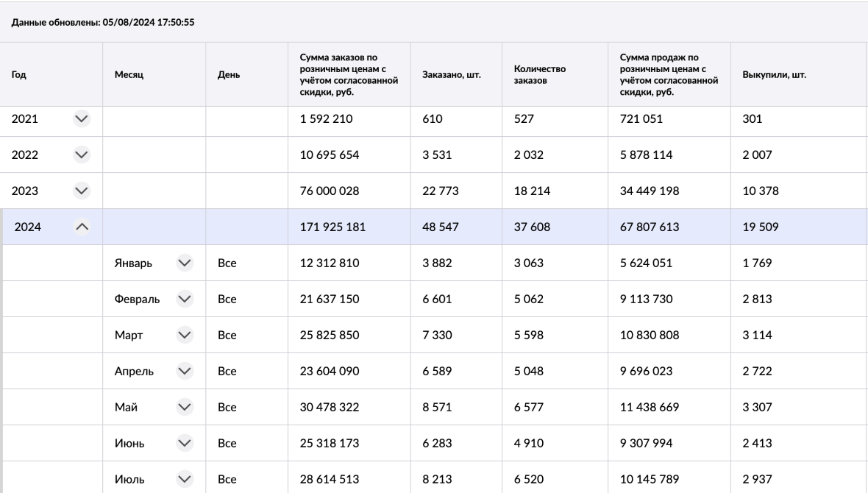Click the Сумма заказов column header
This screenshot has width=868, height=493.
click(349, 74)
